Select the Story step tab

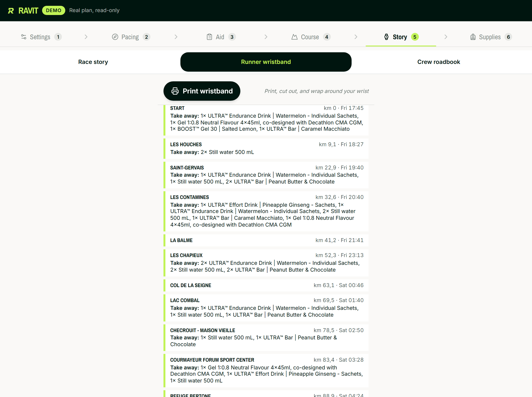pos(401,37)
